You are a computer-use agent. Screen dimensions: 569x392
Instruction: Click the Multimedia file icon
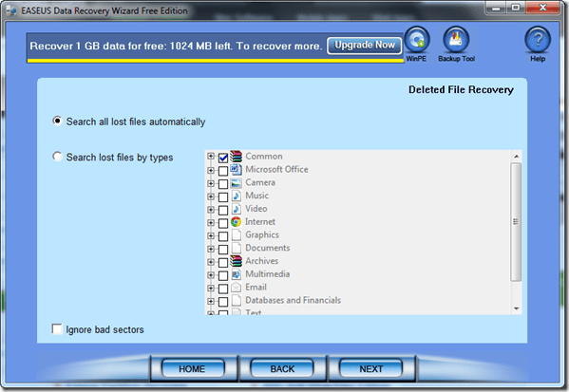tap(236, 274)
